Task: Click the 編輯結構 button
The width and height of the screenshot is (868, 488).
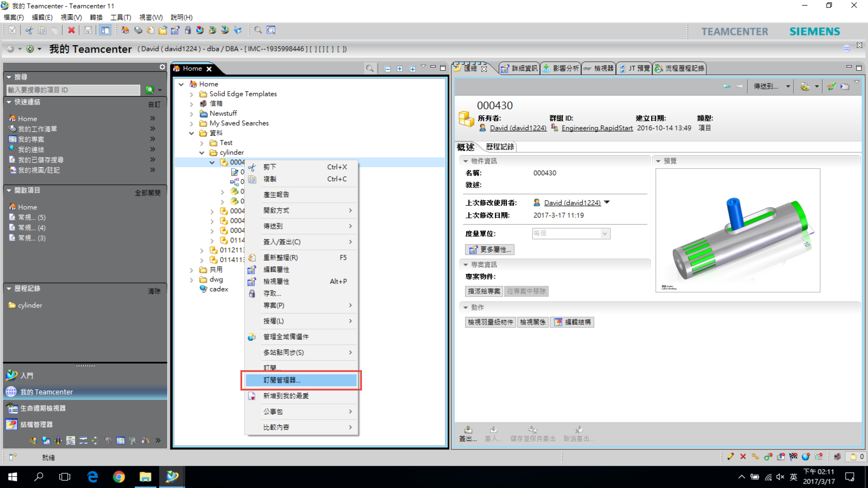Action: pos(572,322)
